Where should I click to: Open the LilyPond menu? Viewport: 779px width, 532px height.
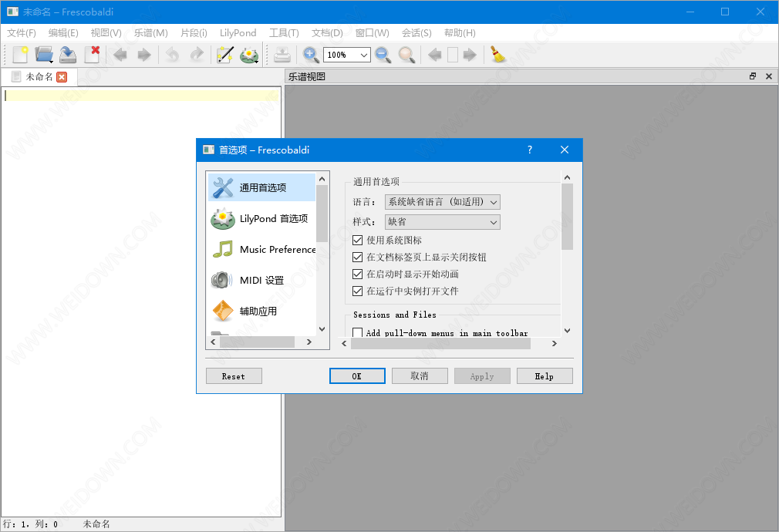(x=238, y=33)
